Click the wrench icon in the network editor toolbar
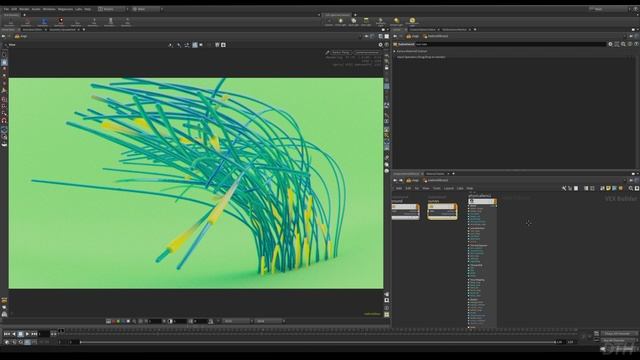Viewport: 640px width, 360px height. 564,188
